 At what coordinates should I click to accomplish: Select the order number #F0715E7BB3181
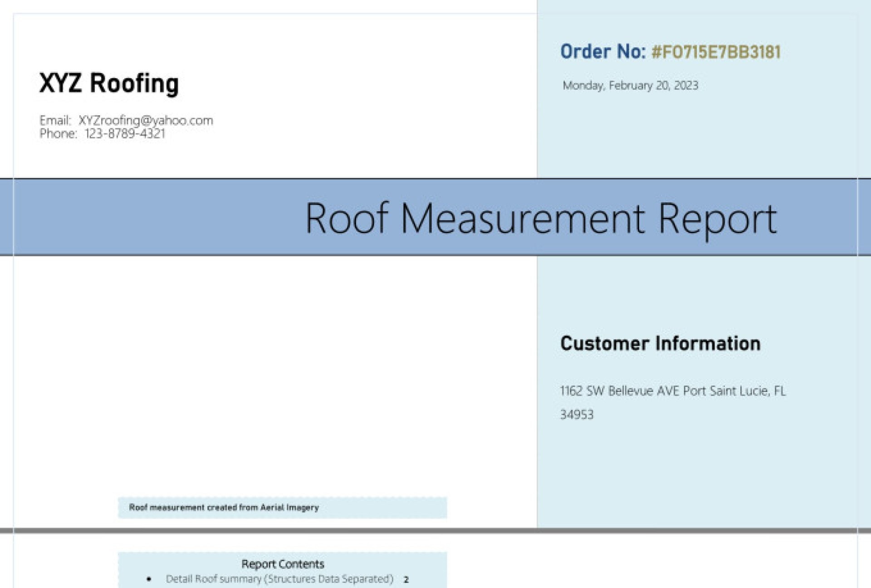pyautogui.click(x=716, y=52)
